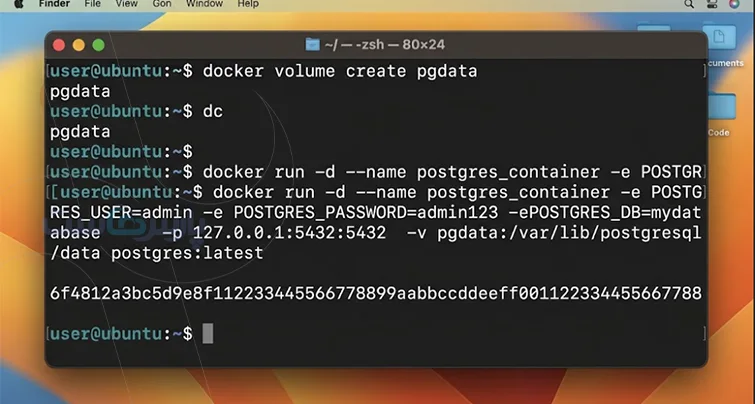Open Siri in menu bar

point(734,4)
